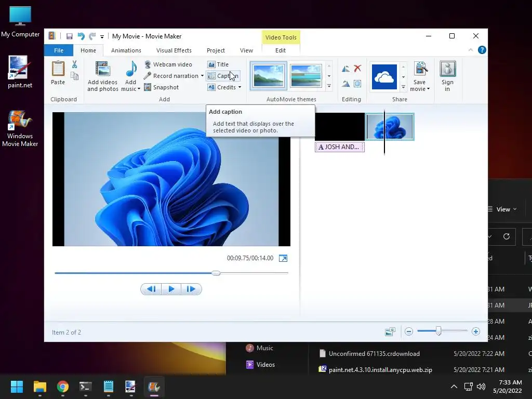The height and width of the screenshot is (399, 532).
Task: Take a Snapshot of the preview
Action: pos(162,87)
